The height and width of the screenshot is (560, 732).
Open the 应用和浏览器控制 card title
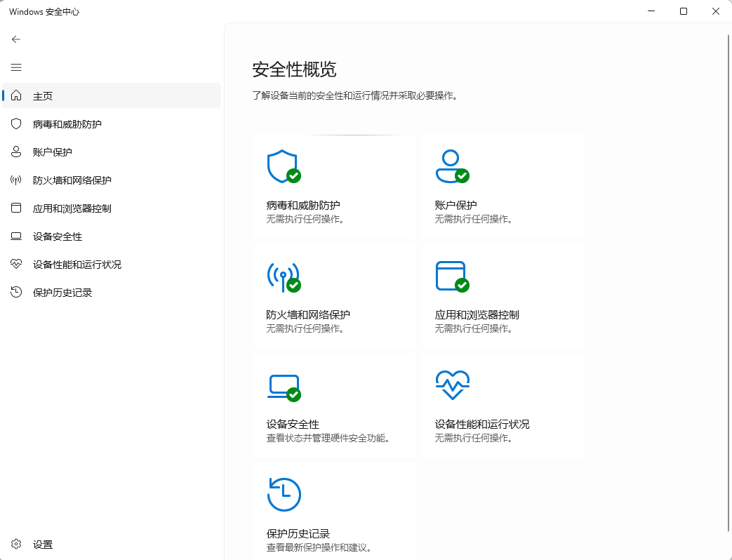[x=477, y=314]
